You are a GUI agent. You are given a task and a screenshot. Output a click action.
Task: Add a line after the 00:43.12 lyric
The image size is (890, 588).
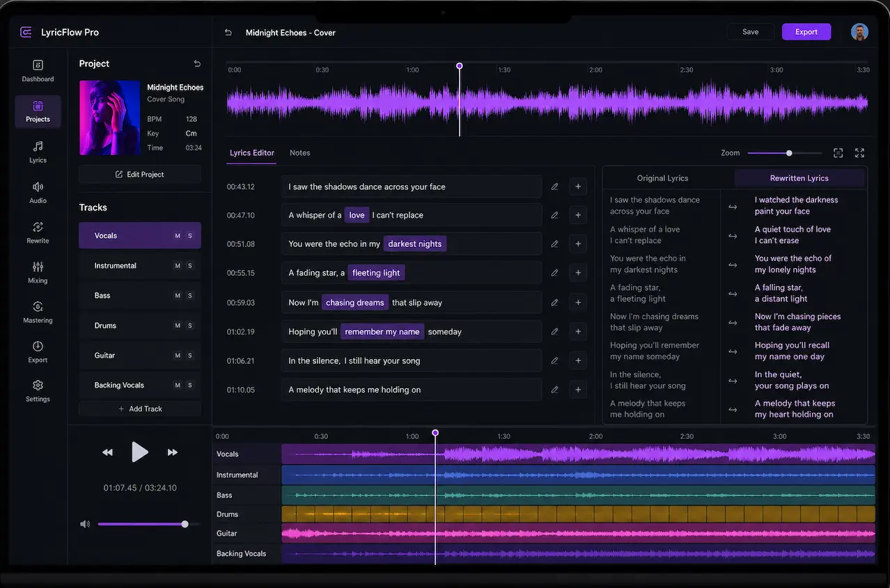coord(578,186)
